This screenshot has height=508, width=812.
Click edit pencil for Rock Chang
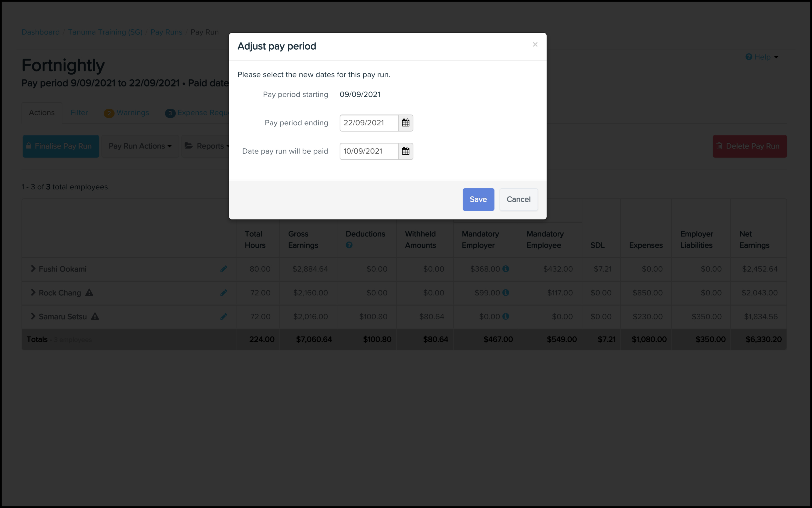pos(224,293)
